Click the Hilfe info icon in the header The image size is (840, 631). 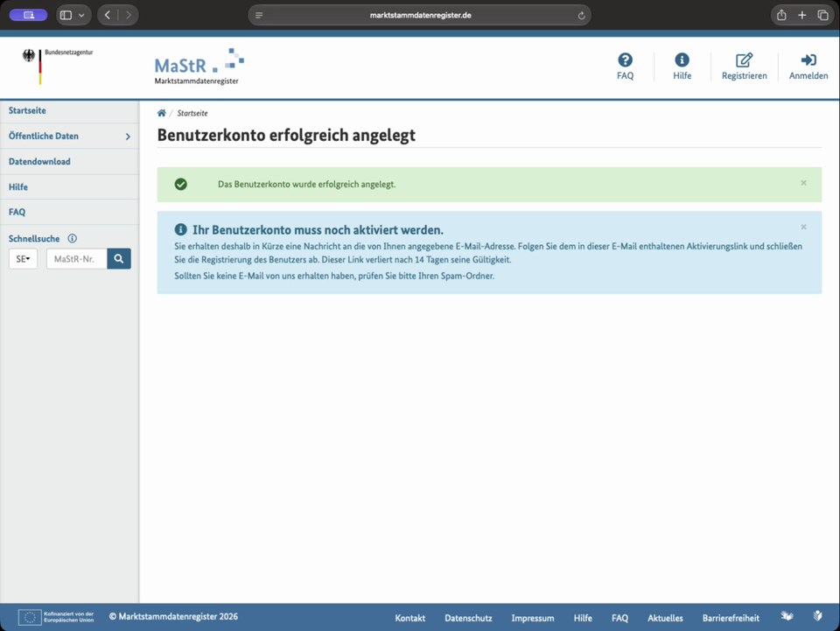pos(682,60)
